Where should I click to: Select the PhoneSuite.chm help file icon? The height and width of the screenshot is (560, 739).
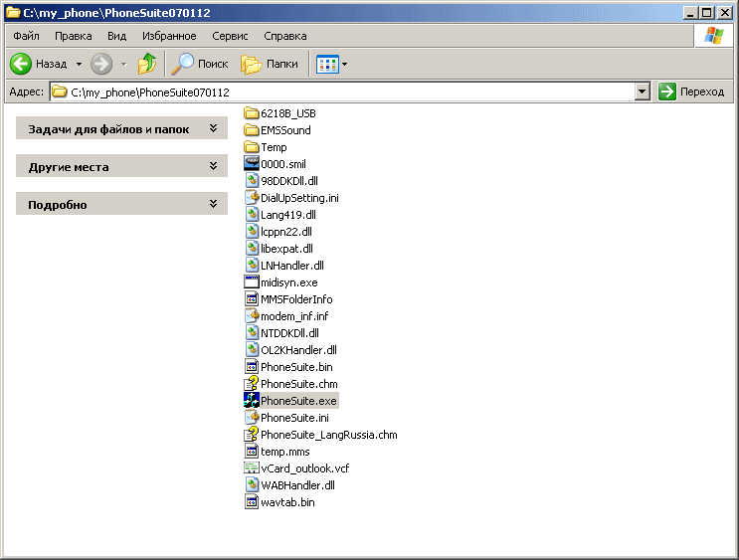click(252, 383)
